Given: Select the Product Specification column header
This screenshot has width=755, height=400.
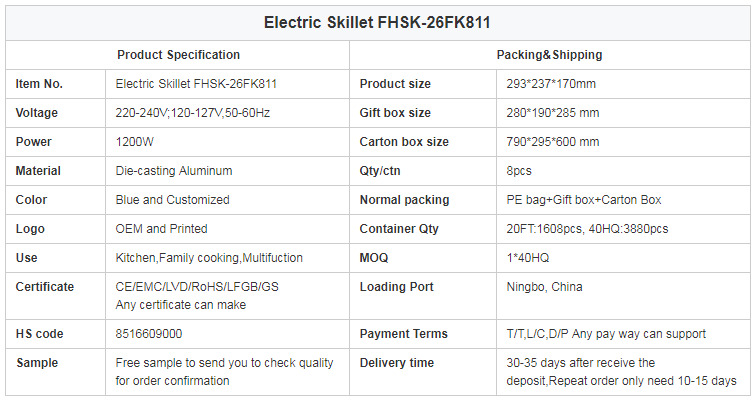Looking at the screenshot, I should 178,55.
